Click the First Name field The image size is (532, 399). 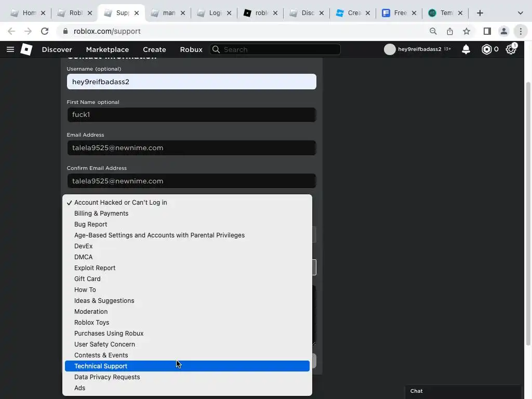(x=191, y=115)
